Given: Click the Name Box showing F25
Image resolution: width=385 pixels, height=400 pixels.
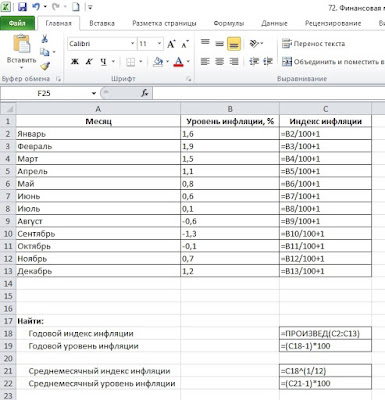Looking at the screenshot, I should tap(45, 93).
